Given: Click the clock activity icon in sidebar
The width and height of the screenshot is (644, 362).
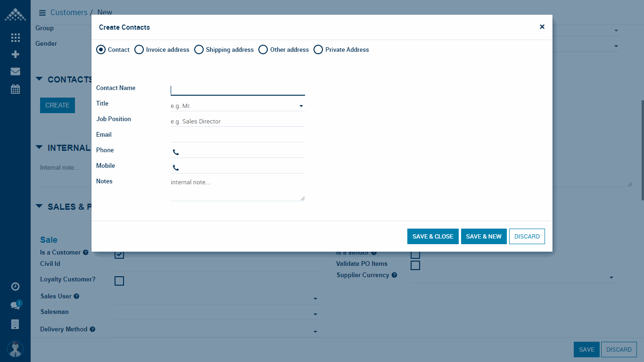Looking at the screenshot, I should point(15,287).
